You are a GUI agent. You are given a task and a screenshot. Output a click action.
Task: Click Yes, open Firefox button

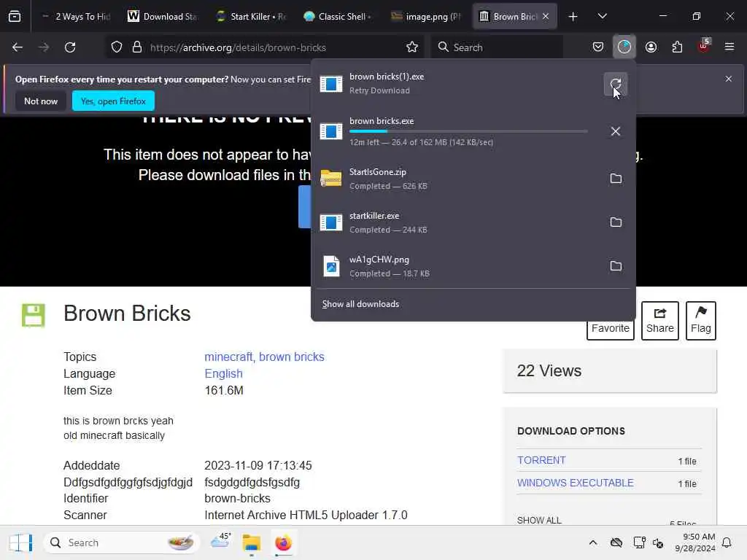(113, 101)
